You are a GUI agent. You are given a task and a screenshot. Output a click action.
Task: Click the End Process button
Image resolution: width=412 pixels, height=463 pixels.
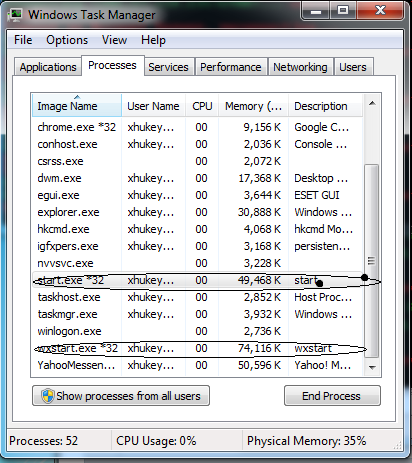[332, 396]
